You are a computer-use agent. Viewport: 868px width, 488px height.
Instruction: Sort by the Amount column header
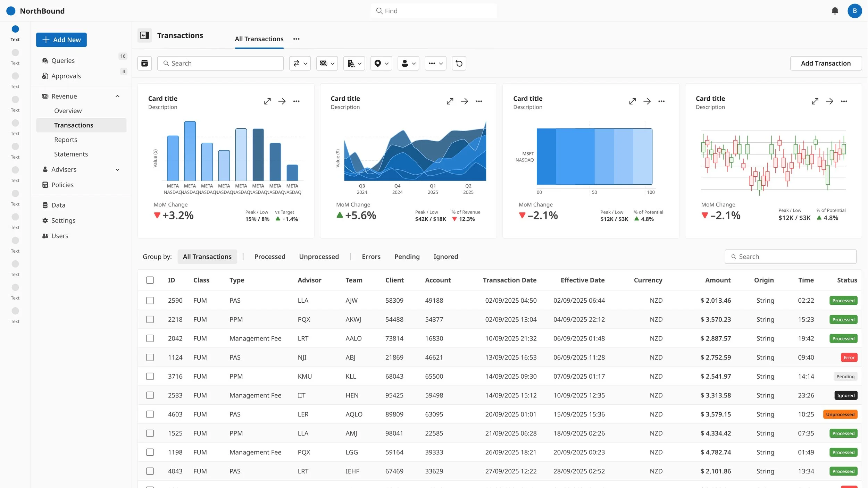[x=718, y=280]
